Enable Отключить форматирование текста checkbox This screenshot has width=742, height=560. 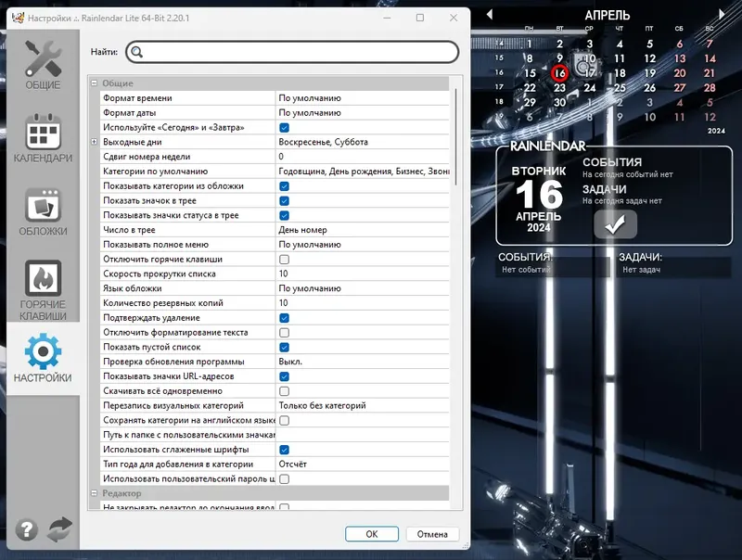click(285, 333)
